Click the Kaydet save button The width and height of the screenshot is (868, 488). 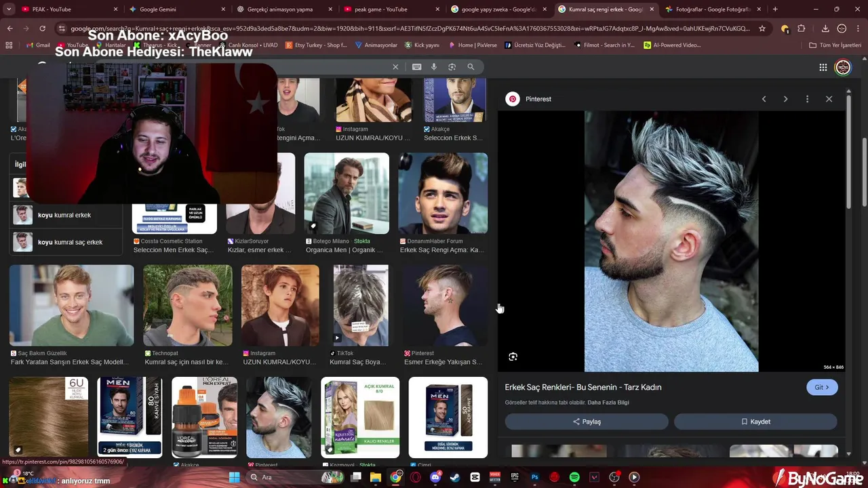(x=755, y=422)
